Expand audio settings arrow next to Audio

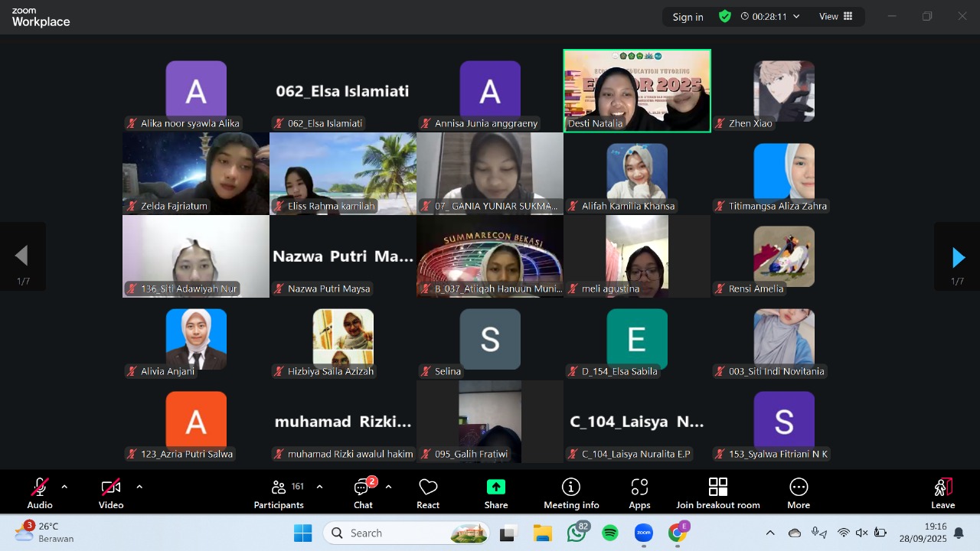coord(64,487)
